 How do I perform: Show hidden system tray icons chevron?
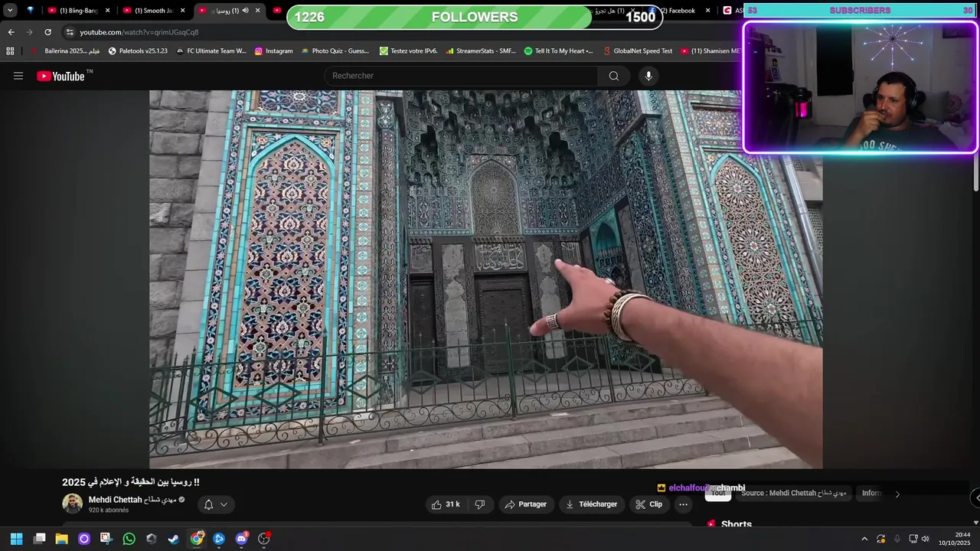864,539
